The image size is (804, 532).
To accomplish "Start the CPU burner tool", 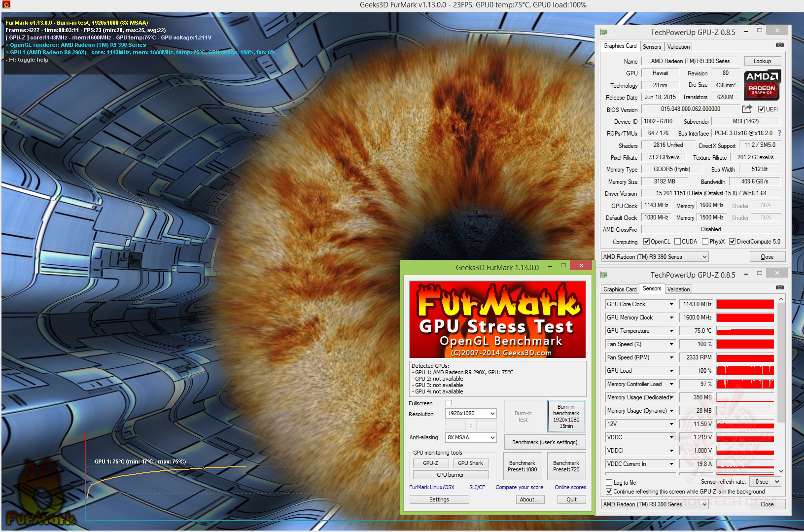I will 451,475.
